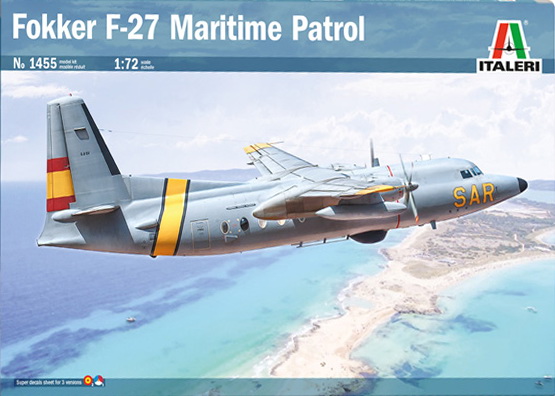The width and height of the screenshot is (555, 396).
Task: Click the spinning front propeller hub
Action: 411,186
